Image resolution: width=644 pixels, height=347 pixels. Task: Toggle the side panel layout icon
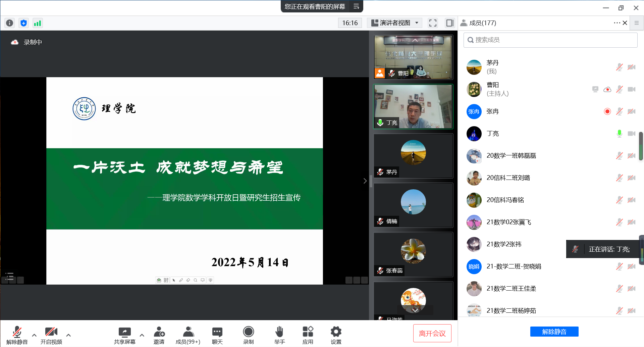449,23
